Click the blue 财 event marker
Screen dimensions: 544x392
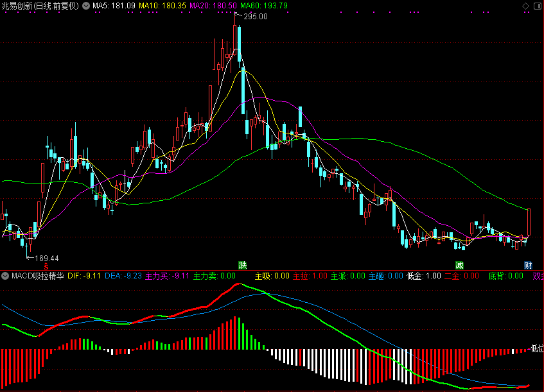coord(528,264)
